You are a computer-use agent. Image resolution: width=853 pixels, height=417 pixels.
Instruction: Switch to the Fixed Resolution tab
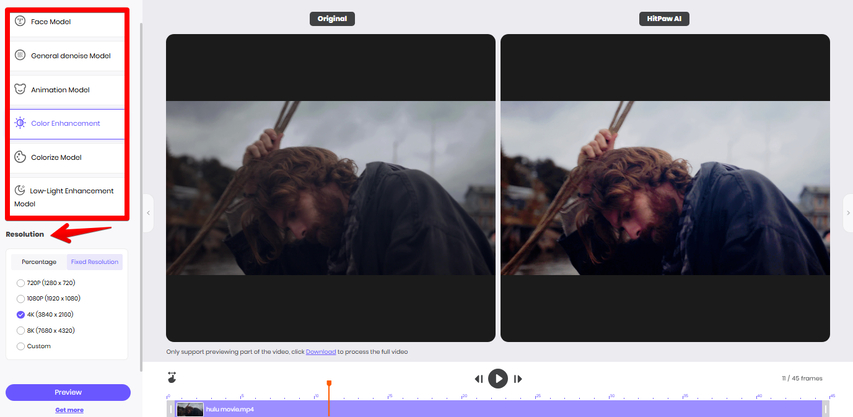pyautogui.click(x=95, y=262)
